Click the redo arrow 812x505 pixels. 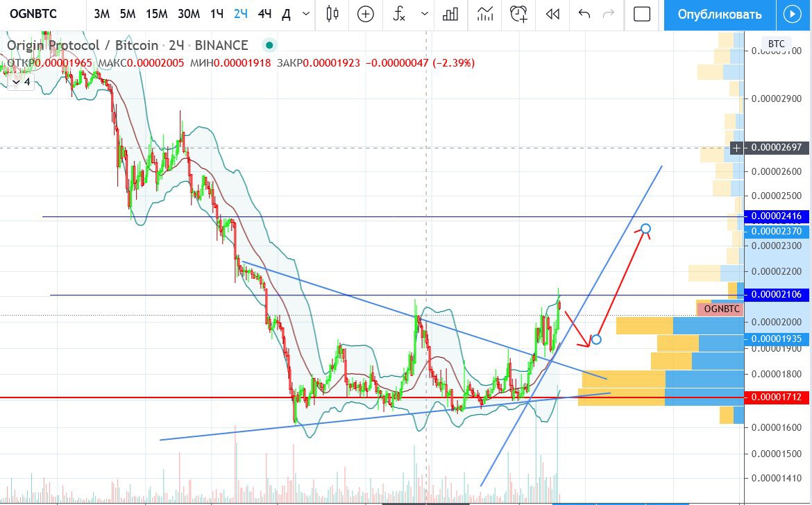(x=609, y=14)
